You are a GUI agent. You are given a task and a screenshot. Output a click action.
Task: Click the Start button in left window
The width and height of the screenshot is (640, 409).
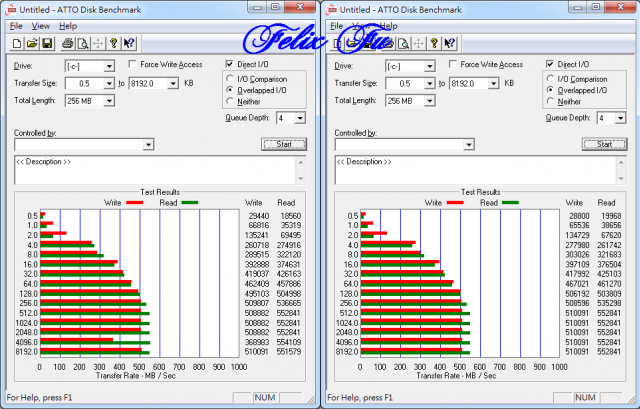[x=284, y=144]
